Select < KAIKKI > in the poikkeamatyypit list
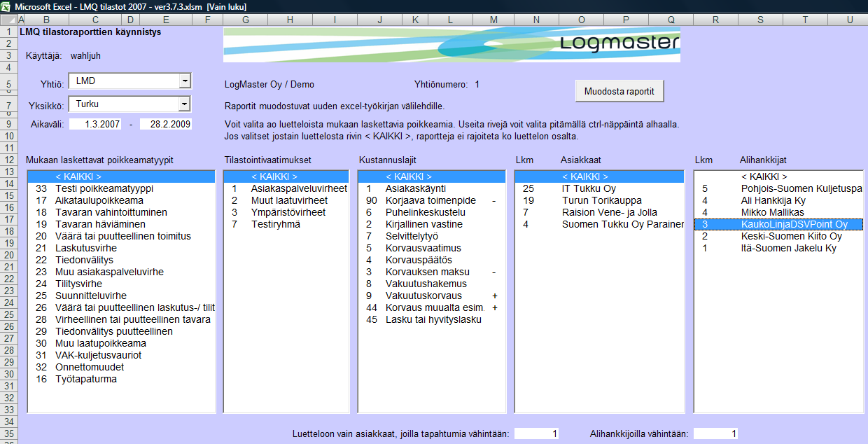 (x=121, y=177)
